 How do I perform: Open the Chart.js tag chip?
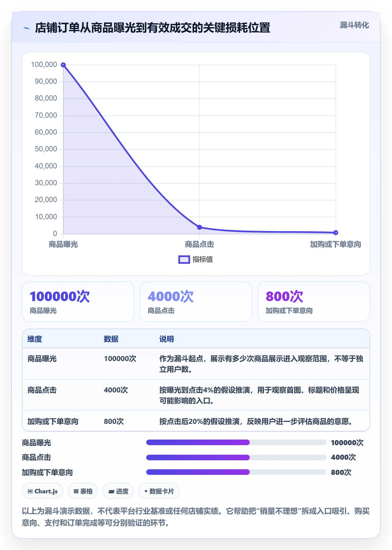click(x=43, y=491)
